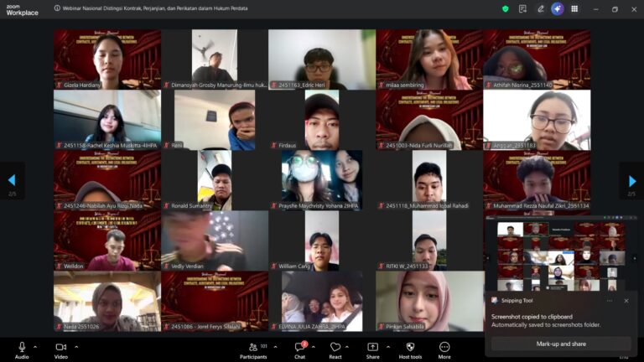
Task: Select Rachel Keshia Muskitta video tile
Action: tap(107, 120)
